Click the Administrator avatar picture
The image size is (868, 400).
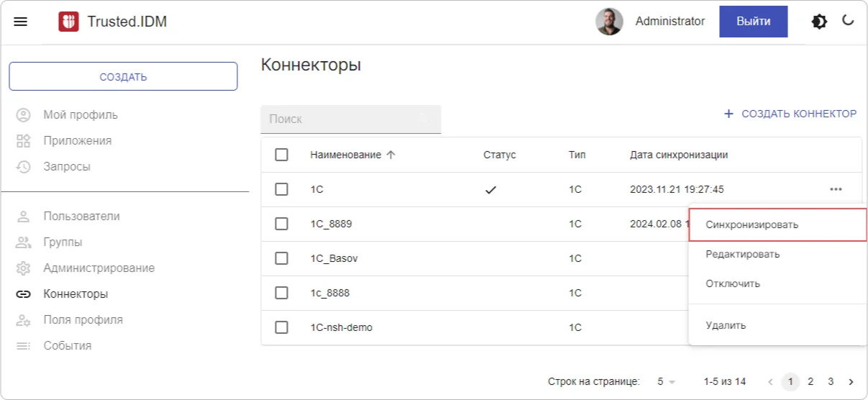point(609,22)
